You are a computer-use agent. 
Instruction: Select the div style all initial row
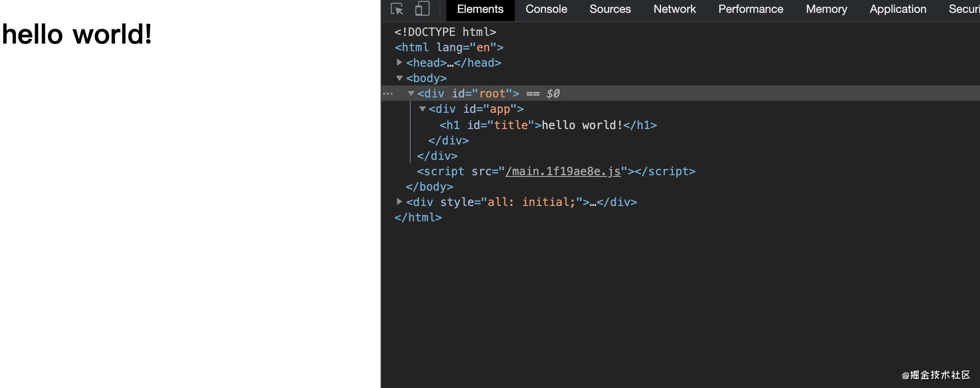tap(522, 202)
